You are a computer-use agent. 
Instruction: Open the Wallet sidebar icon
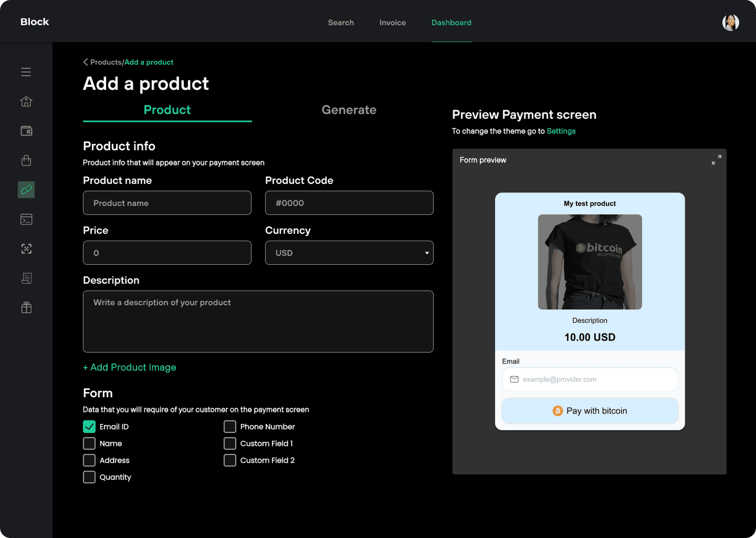[x=26, y=131]
